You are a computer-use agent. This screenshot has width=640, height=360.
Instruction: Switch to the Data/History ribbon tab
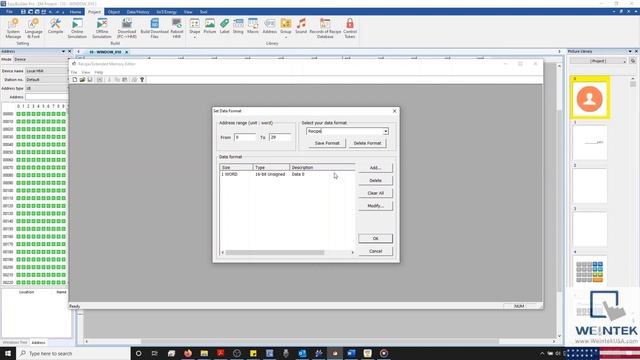(138, 12)
